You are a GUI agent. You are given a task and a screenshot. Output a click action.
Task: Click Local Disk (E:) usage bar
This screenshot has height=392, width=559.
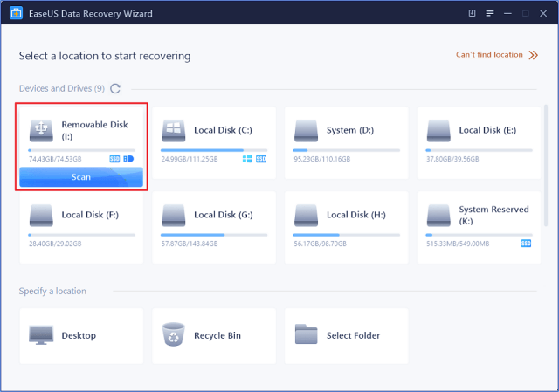coord(480,150)
